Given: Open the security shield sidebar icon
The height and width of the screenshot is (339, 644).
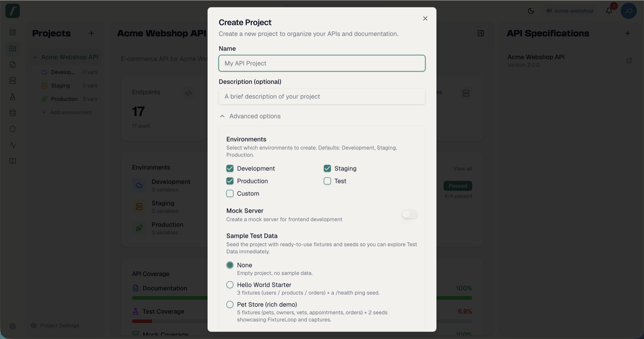Looking at the screenshot, I should coord(12,129).
